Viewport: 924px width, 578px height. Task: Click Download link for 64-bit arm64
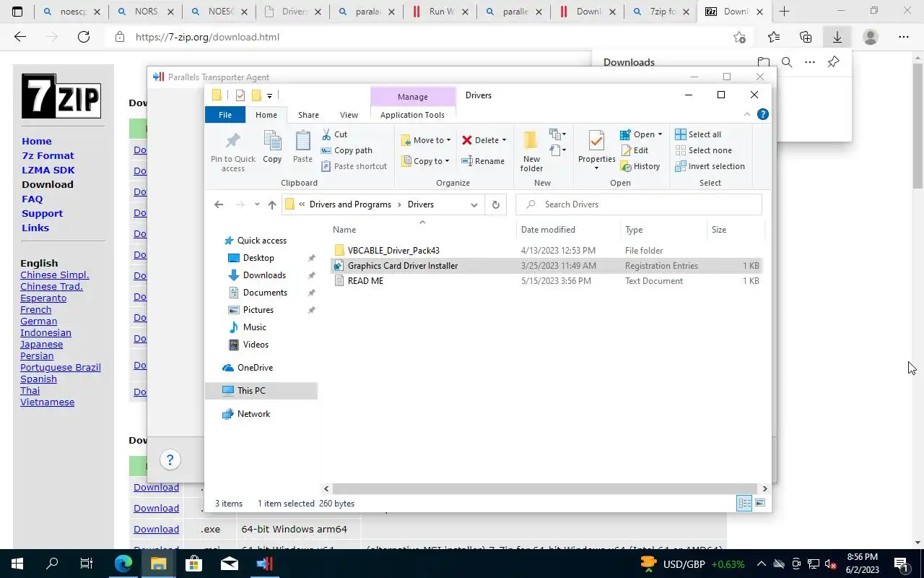point(156,529)
